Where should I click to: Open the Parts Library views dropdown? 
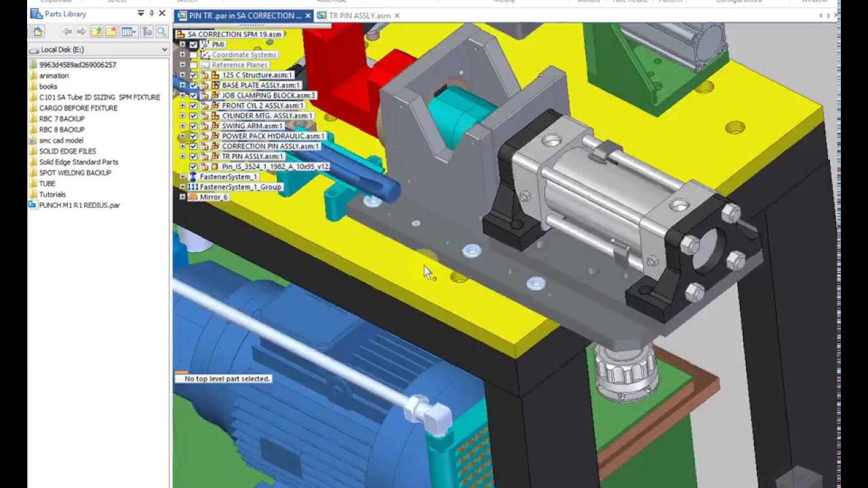click(128, 31)
